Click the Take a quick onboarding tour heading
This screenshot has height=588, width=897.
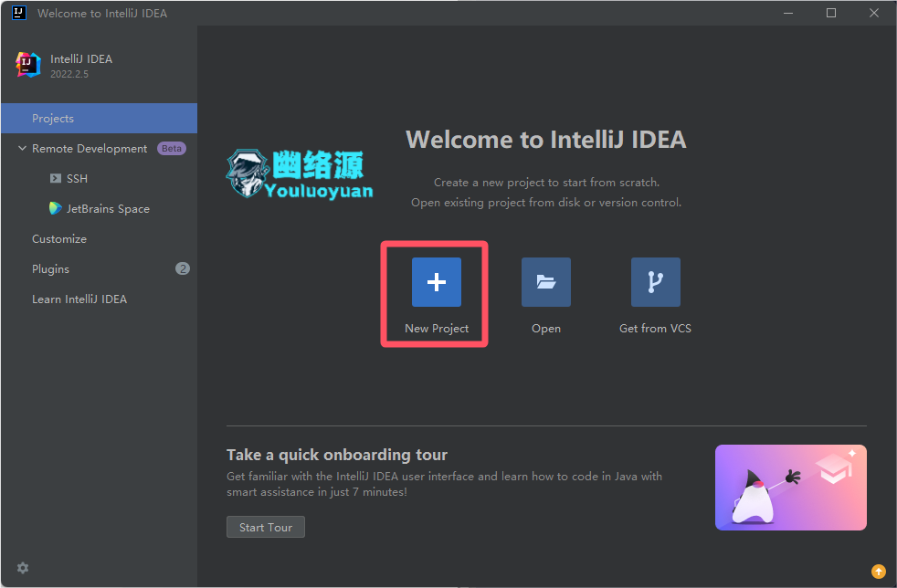pyautogui.click(x=337, y=455)
